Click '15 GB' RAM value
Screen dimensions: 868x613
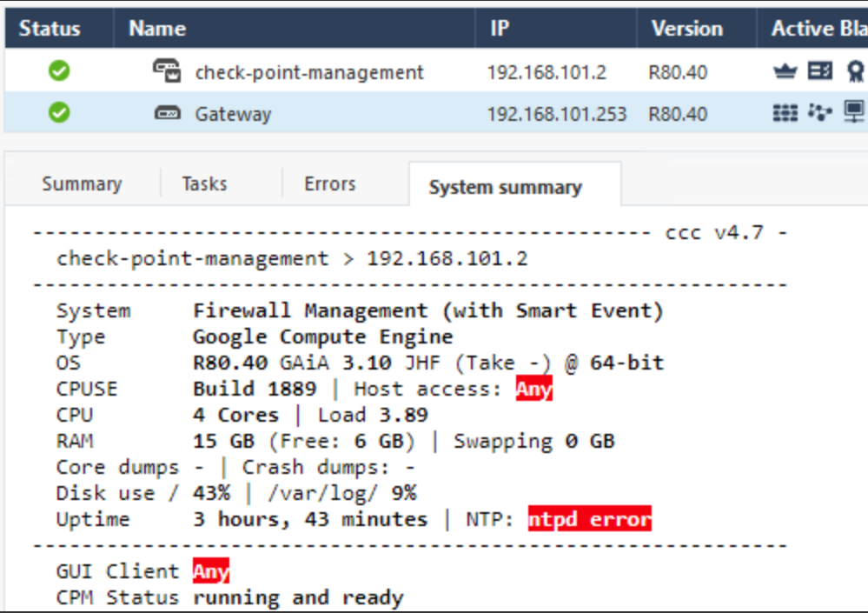[223, 440]
